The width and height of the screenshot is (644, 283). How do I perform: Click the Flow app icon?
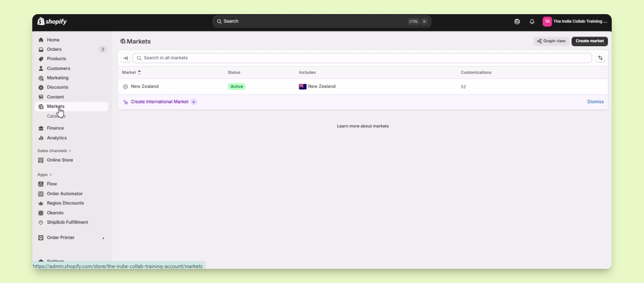click(x=41, y=184)
